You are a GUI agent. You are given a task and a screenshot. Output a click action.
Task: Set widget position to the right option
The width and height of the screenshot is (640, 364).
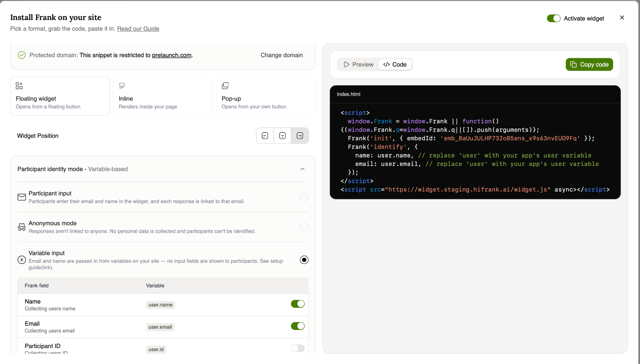(x=300, y=136)
